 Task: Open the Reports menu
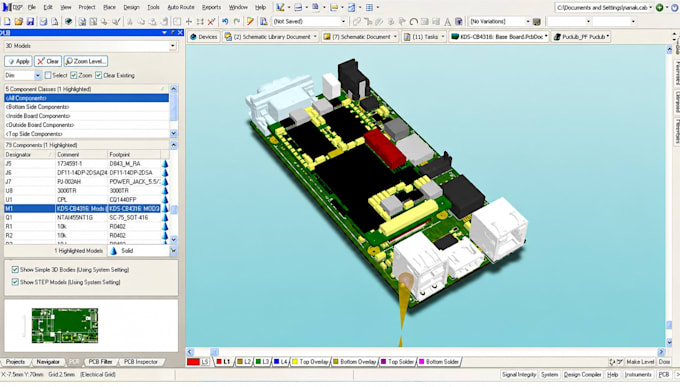coord(211,7)
